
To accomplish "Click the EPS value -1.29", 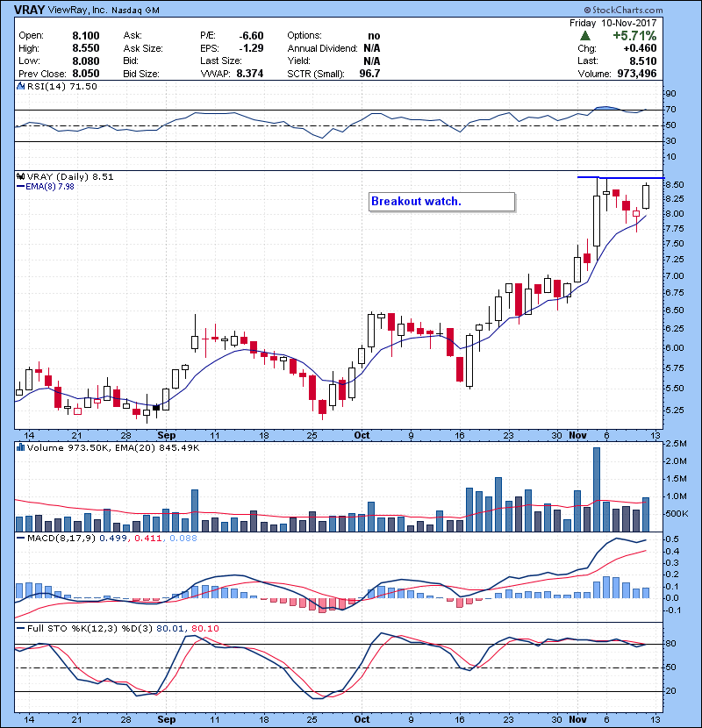I will point(251,48).
